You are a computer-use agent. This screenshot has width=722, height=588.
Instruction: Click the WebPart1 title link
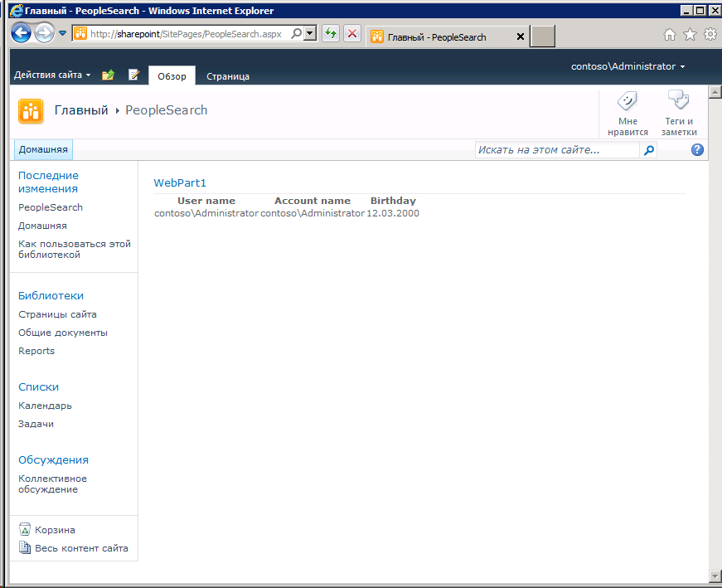click(180, 183)
